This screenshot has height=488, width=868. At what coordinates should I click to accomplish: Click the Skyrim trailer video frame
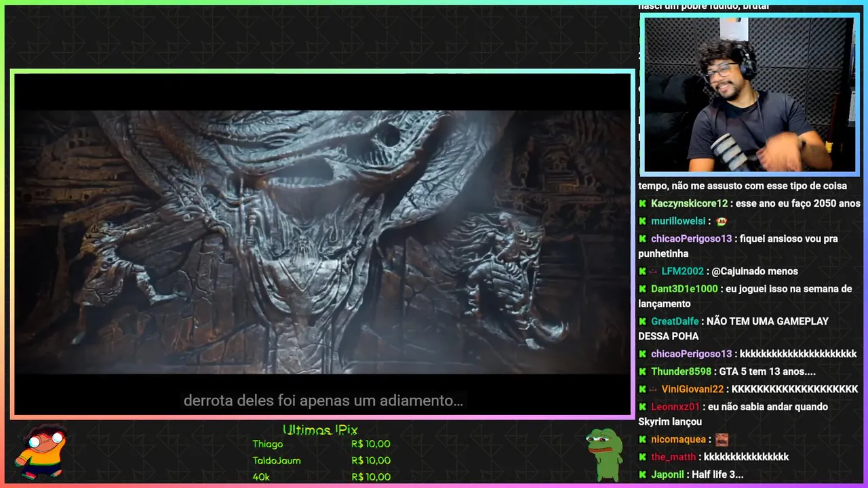(x=323, y=243)
